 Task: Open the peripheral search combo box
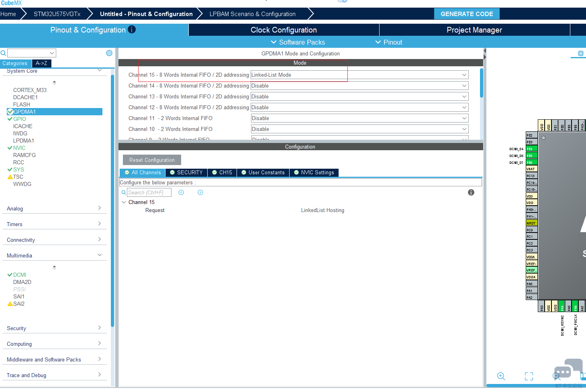click(x=32, y=53)
